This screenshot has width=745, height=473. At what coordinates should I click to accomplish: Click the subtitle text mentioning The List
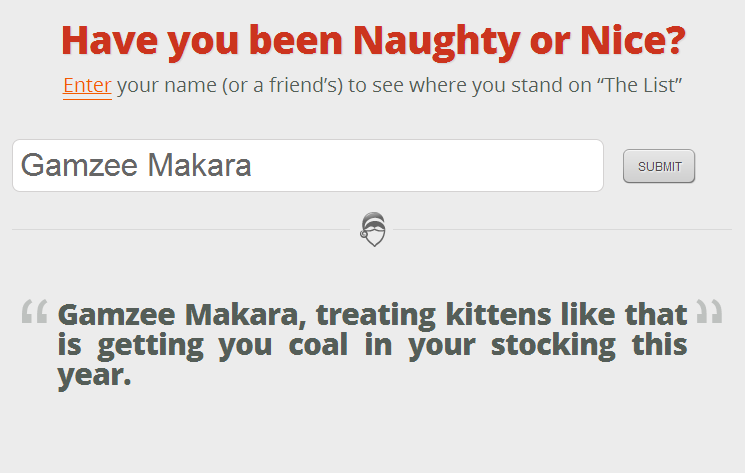tap(372, 85)
